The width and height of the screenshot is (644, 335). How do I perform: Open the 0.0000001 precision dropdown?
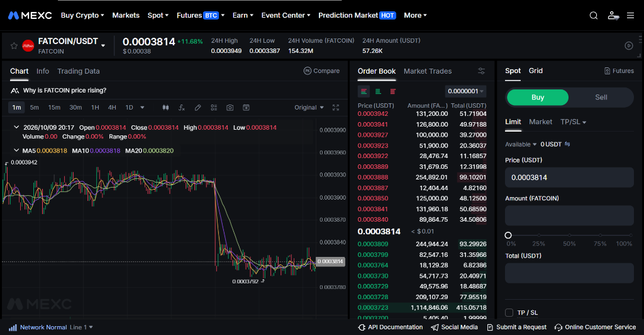tap(465, 91)
